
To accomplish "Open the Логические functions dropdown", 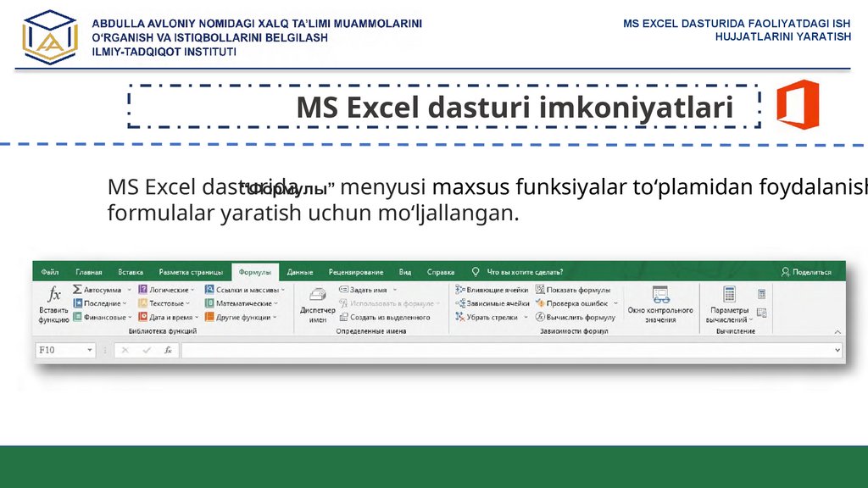I will pyautogui.click(x=165, y=290).
